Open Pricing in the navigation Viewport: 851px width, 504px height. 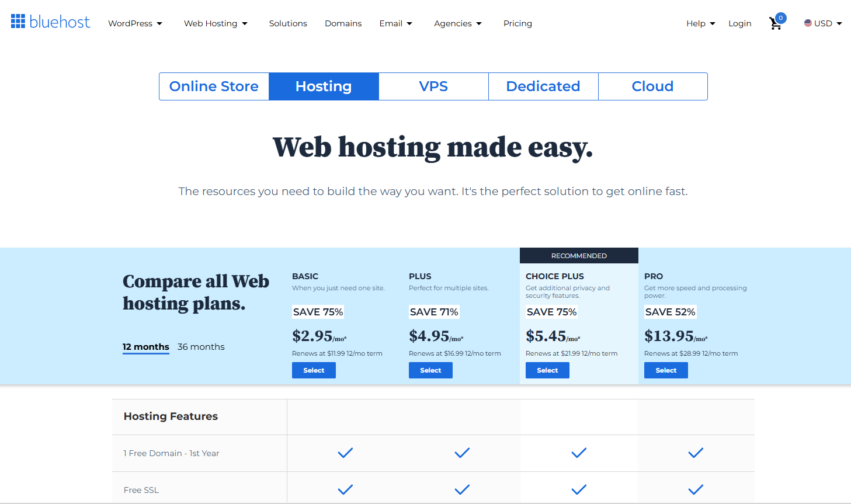[x=517, y=23]
